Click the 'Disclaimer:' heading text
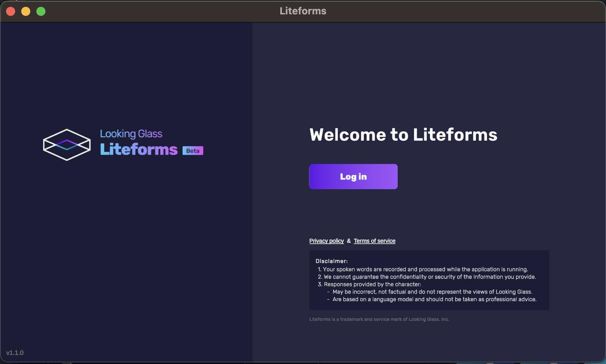Viewport: 606px width, 364px height. coord(331,261)
